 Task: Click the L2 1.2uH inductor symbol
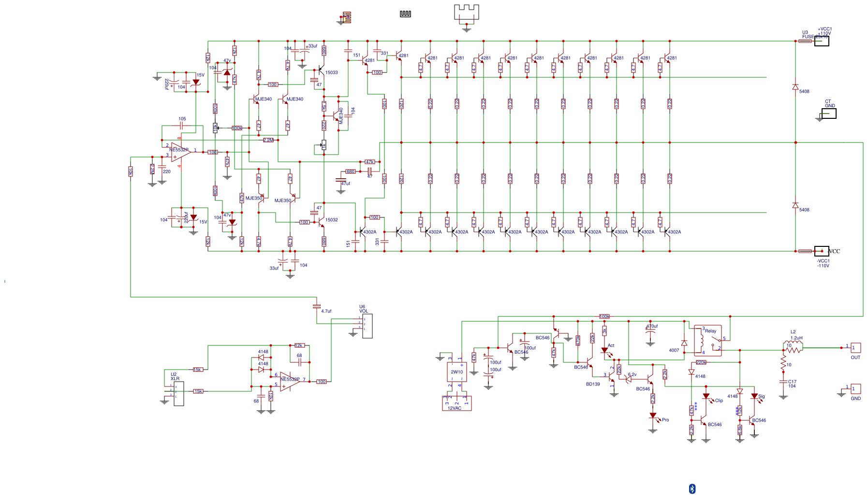(x=793, y=344)
